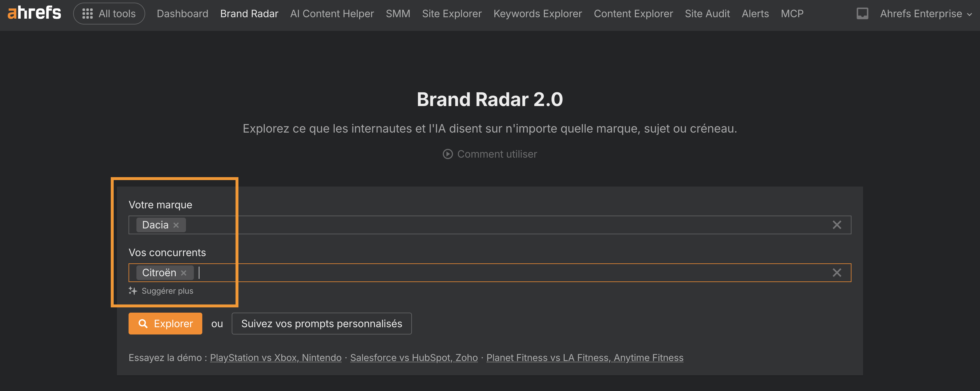Image resolution: width=980 pixels, height=391 pixels.
Task: Remove the Citroën competitor tag
Action: click(x=184, y=272)
